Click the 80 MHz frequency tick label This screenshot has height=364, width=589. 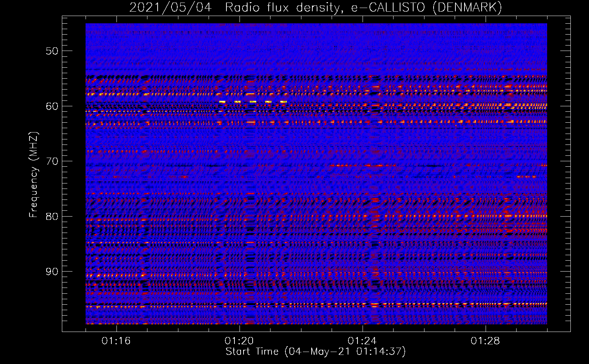pos(52,217)
